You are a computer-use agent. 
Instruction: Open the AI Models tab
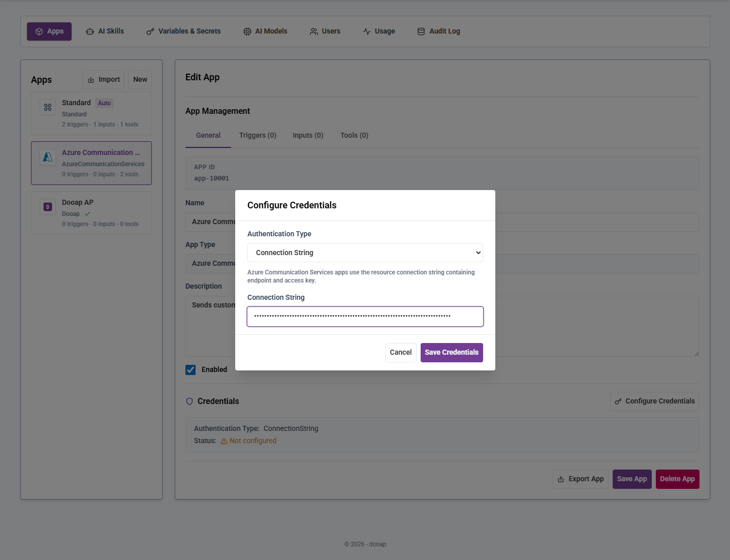coord(265,32)
